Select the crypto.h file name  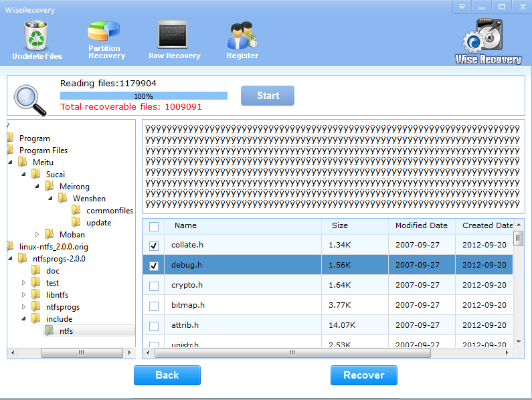click(187, 285)
